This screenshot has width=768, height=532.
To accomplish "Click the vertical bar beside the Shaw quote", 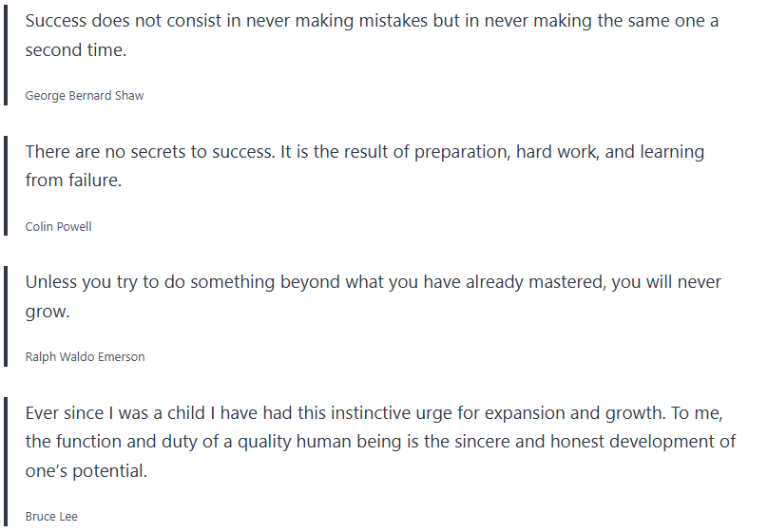I will point(6,52).
